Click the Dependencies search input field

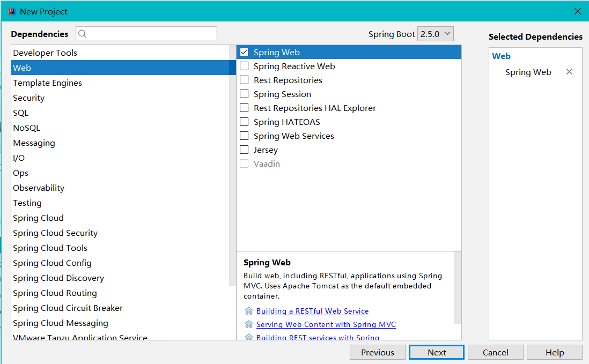click(146, 34)
